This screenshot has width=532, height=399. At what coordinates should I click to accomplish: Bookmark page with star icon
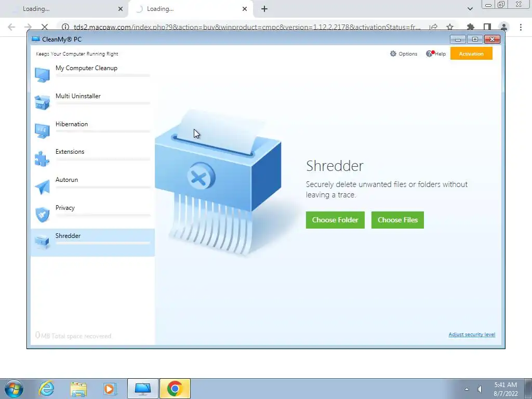(450, 27)
